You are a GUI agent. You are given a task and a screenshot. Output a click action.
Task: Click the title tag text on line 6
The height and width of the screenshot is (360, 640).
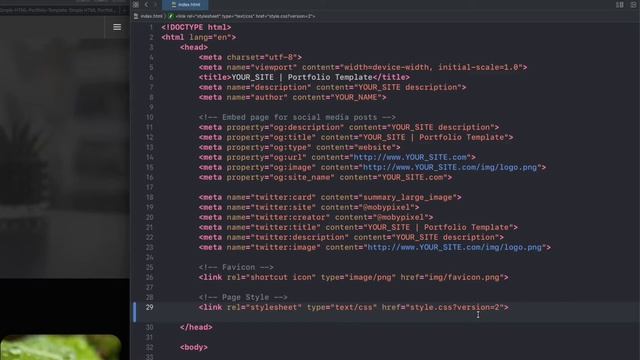click(304, 77)
